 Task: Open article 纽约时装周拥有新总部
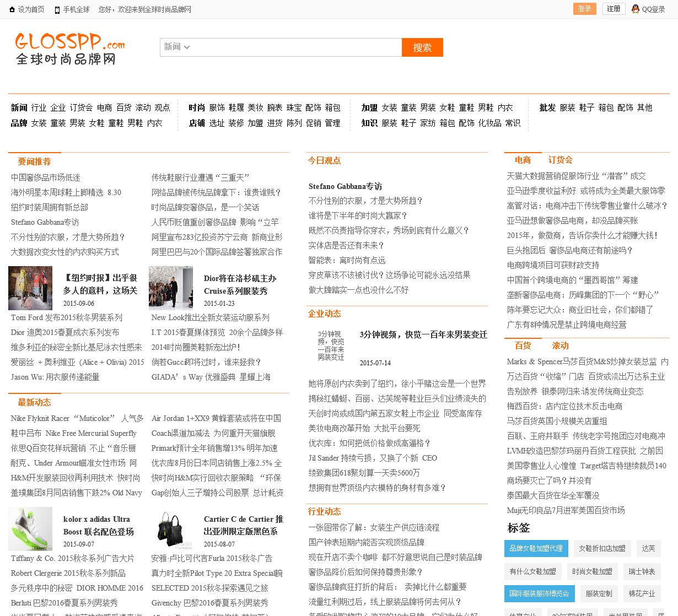50,207
